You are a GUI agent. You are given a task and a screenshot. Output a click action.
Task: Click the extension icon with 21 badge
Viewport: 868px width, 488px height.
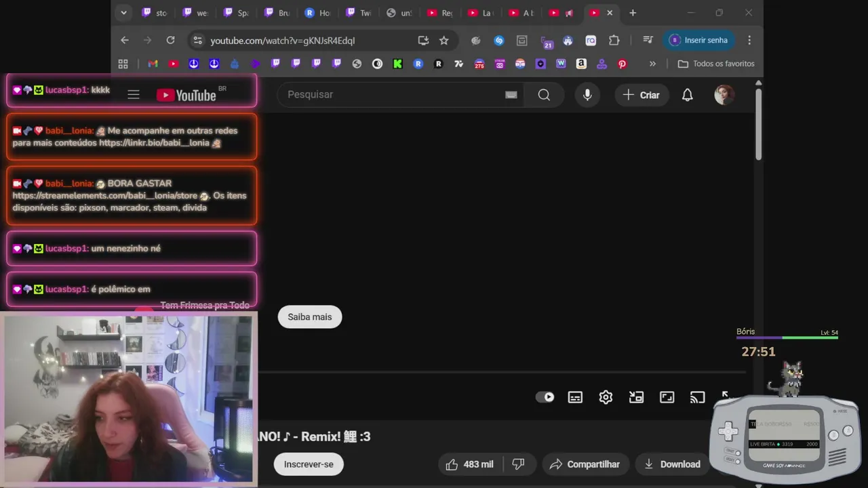(547, 42)
